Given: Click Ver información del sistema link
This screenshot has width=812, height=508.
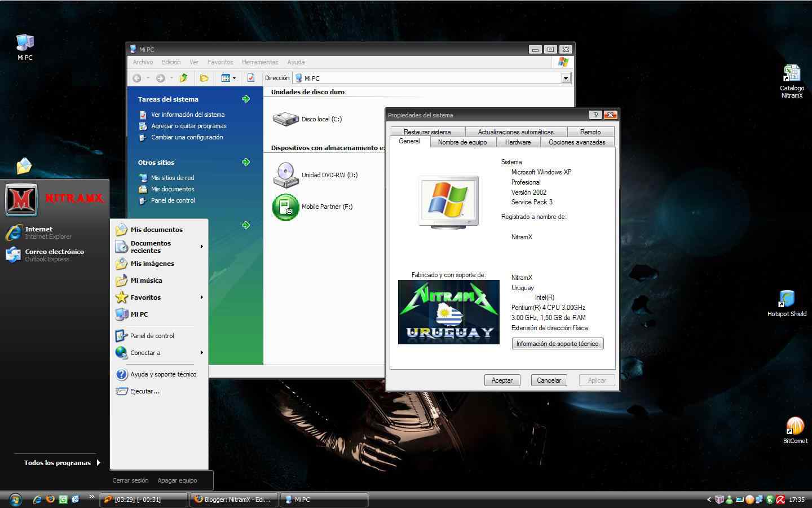Looking at the screenshot, I should tap(187, 115).
